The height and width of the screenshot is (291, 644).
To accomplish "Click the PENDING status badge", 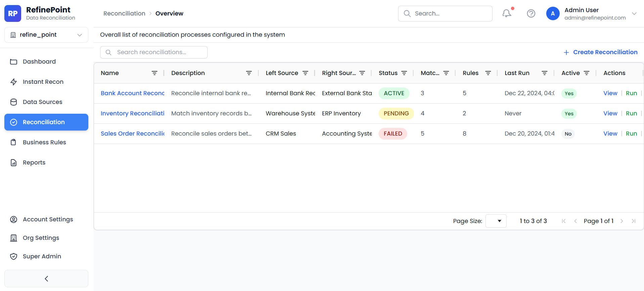I will tap(396, 113).
